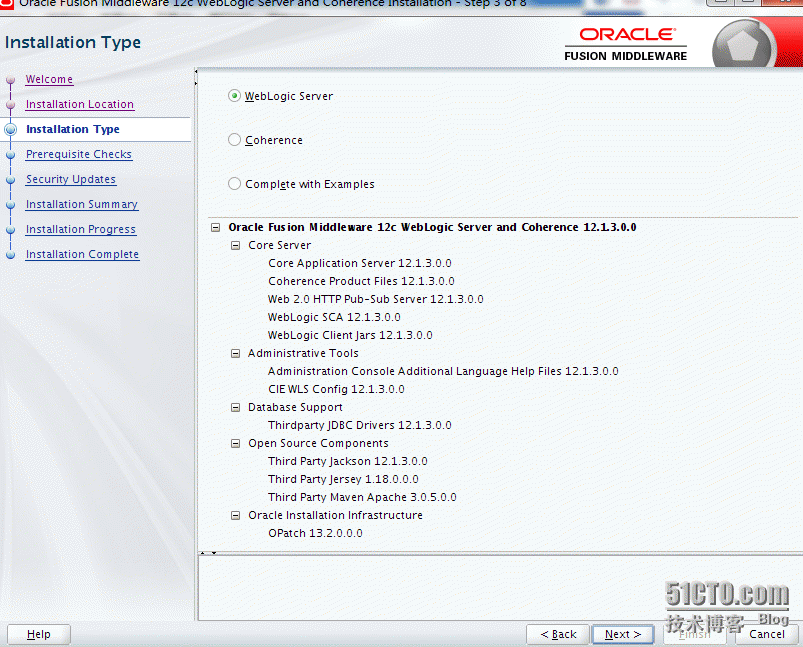Select Third Party Jersey 1.18.0.0.0 row

[343, 479]
